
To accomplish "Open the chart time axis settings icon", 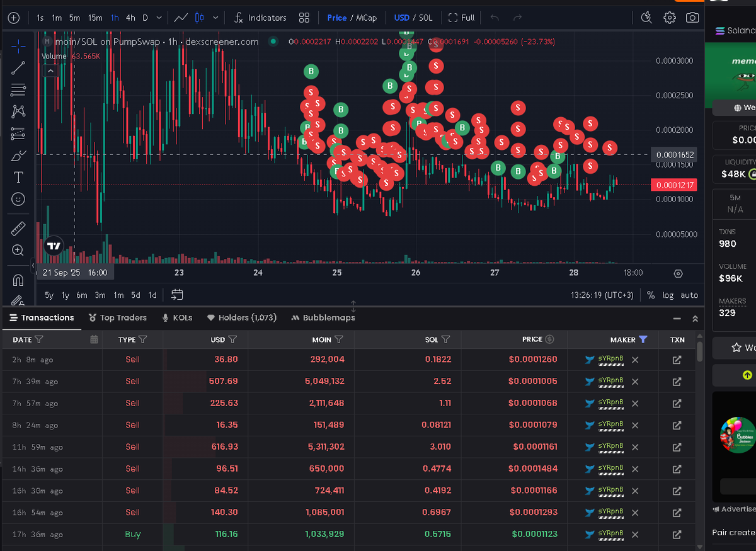I will [678, 273].
